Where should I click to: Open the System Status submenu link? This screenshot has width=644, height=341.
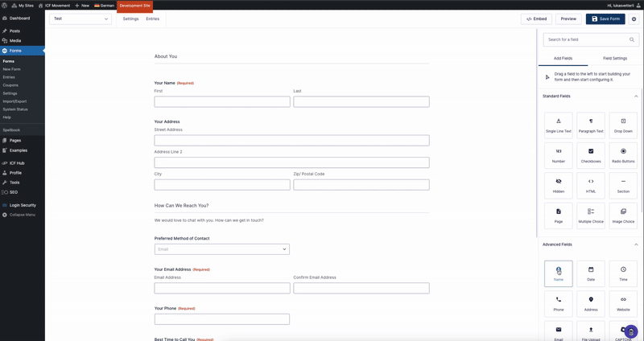coord(15,109)
